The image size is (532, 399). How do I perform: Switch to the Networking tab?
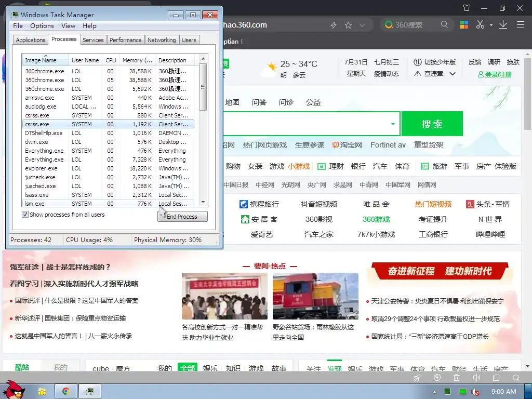click(x=162, y=40)
